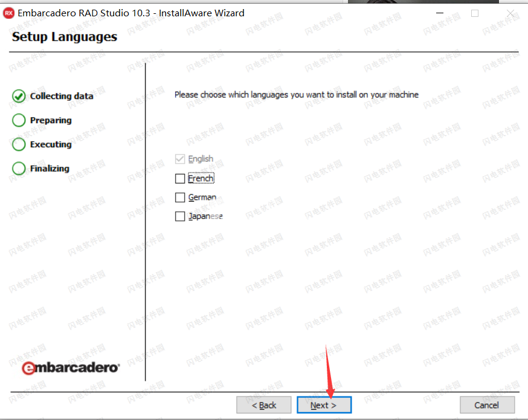Click the Preparing step circle icon

pos(19,120)
